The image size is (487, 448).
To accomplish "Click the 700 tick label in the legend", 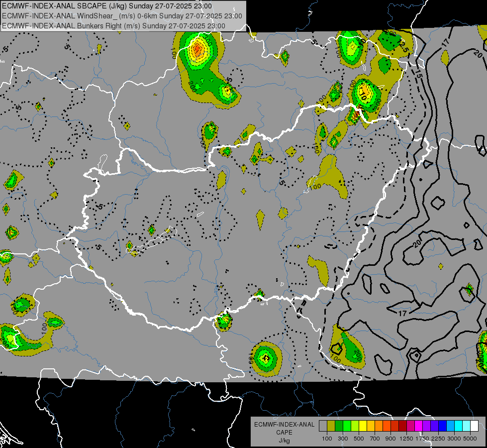I will coord(375,439).
